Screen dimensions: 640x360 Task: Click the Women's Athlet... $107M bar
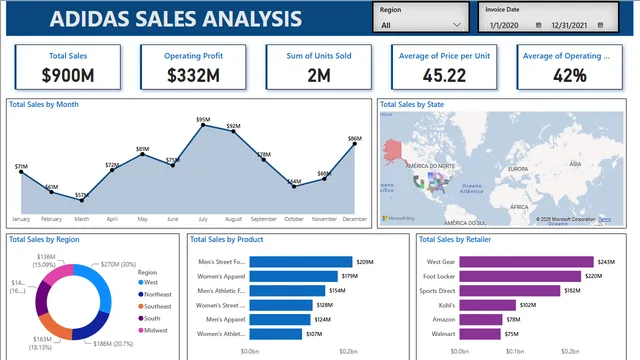click(x=276, y=334)
